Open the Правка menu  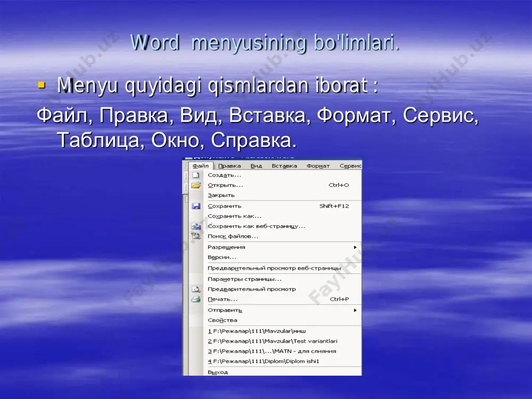(229, 165)
